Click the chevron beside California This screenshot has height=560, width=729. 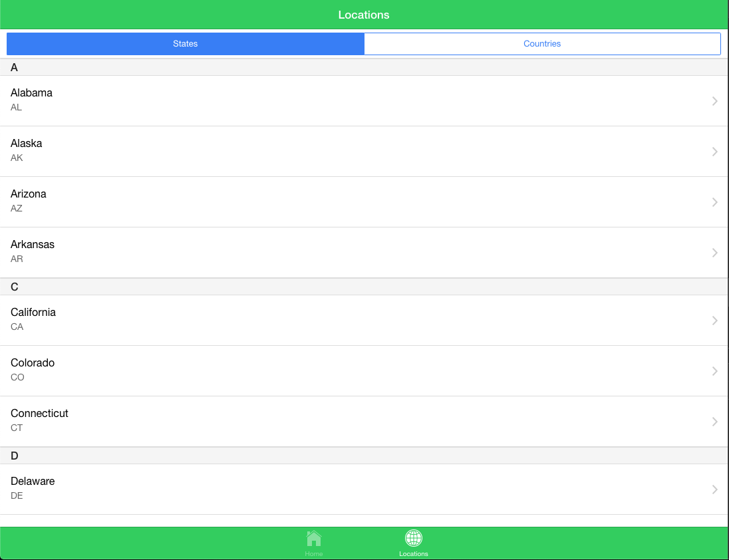715,321
